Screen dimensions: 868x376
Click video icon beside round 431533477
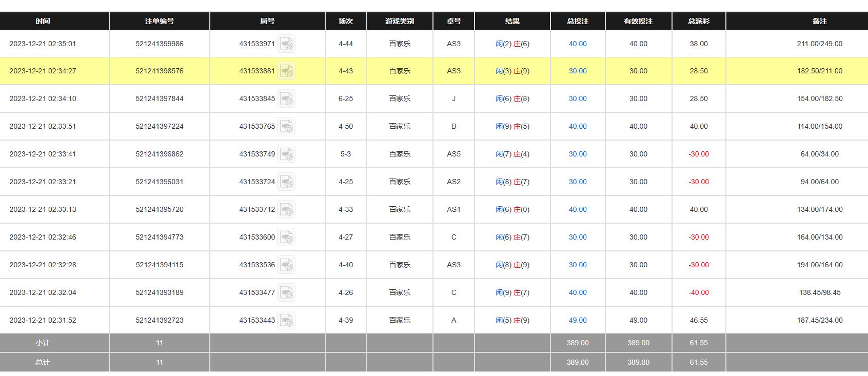coord(286,293)
